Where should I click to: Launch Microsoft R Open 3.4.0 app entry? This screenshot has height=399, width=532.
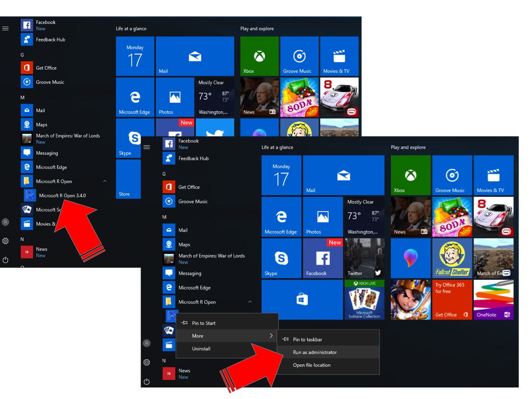[62, 196]
